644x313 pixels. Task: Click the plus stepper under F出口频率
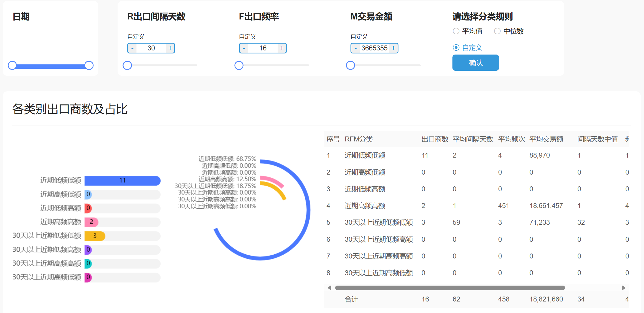click(282, 48)
